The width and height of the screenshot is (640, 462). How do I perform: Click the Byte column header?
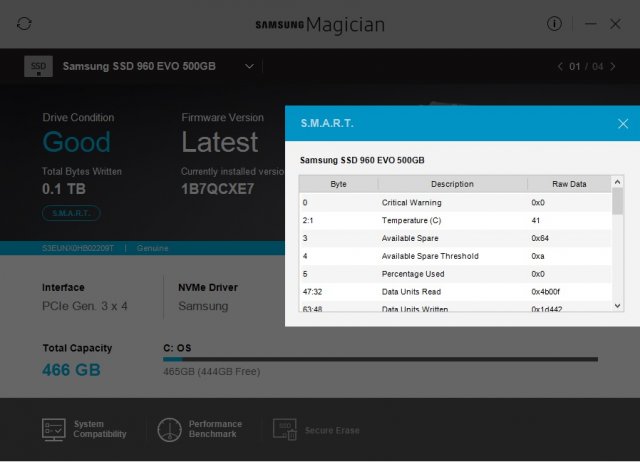(338, 184)
